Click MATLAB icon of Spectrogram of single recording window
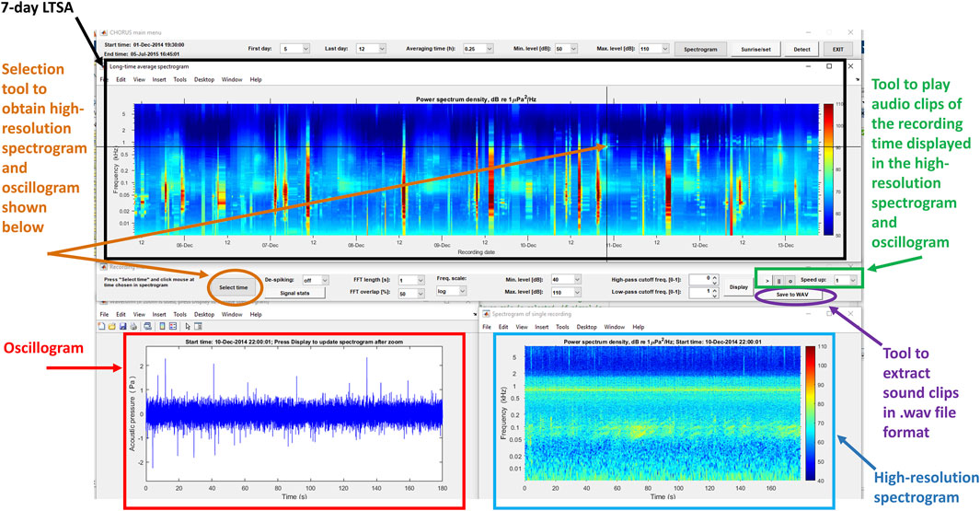The width and height of the screenshot is (980, 511). click(x=486, y=314)
